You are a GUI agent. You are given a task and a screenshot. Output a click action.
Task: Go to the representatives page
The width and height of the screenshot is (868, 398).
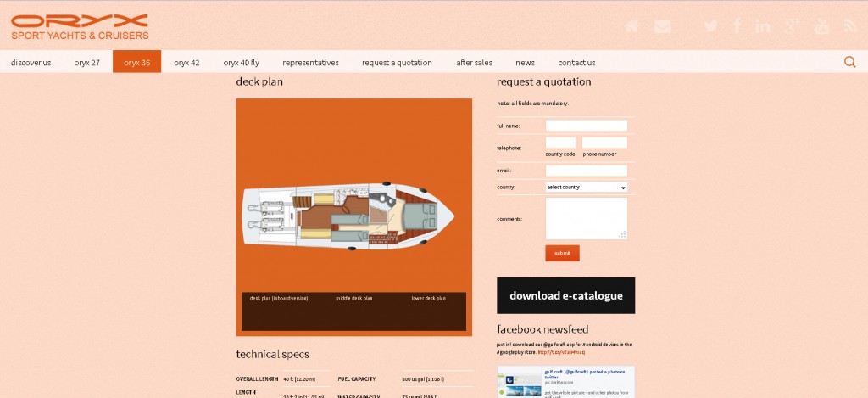310,62
